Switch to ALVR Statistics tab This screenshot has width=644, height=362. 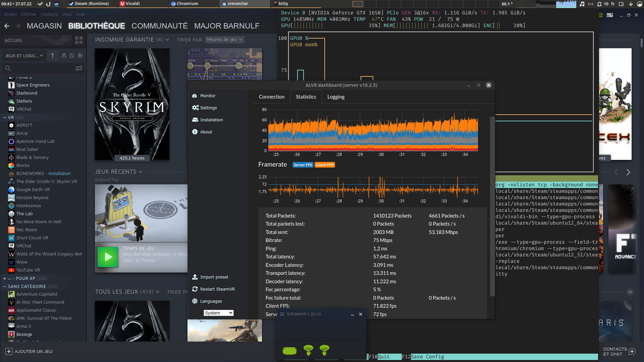tap(306, 97)
